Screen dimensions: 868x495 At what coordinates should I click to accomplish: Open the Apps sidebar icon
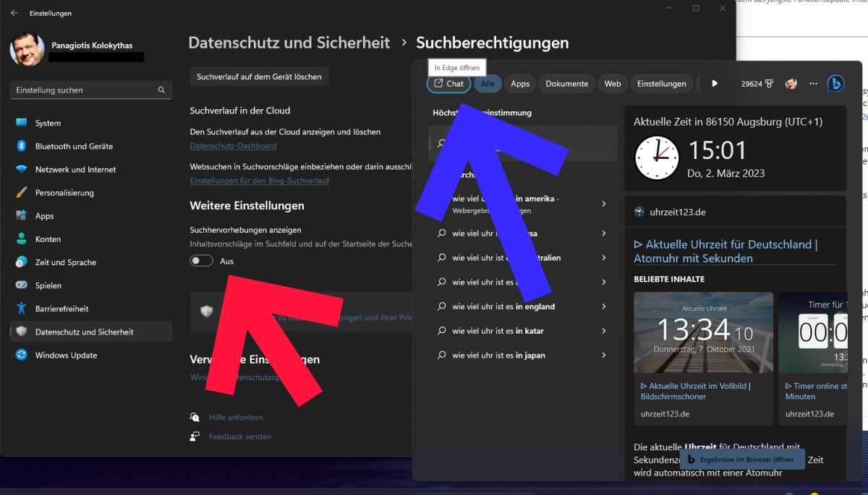tap(22, 215)
